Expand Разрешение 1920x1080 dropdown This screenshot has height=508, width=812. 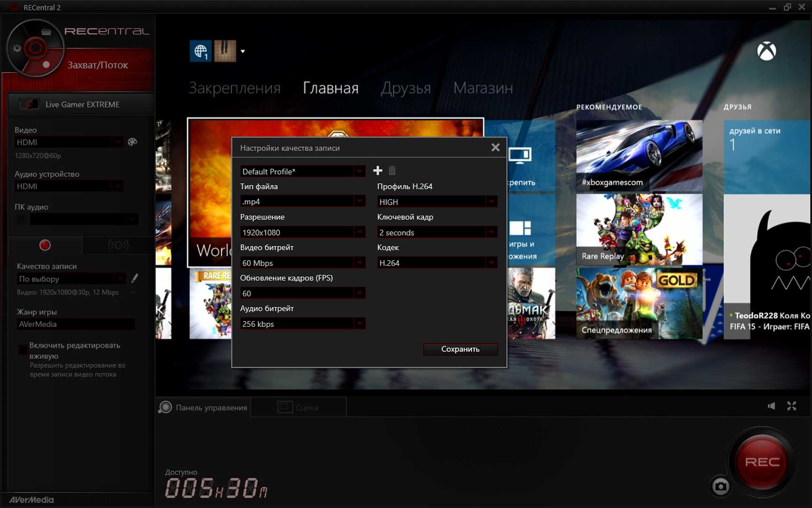point(359,232)
